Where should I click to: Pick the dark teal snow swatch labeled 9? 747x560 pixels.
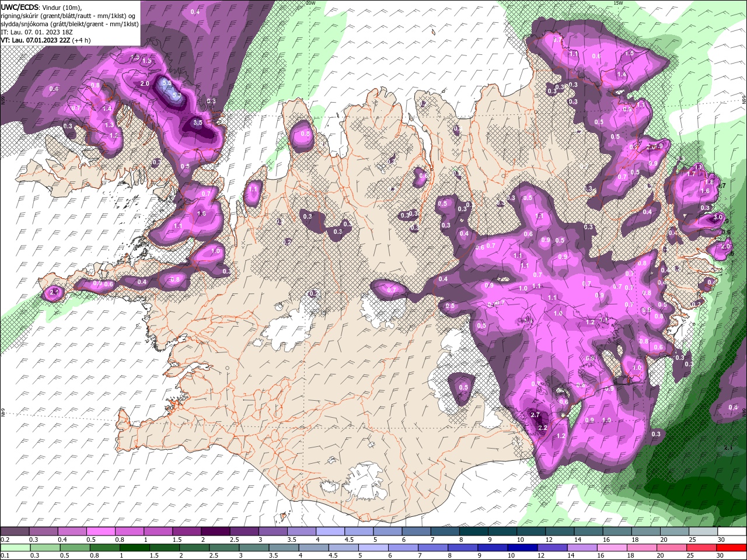tap(502, 531)
